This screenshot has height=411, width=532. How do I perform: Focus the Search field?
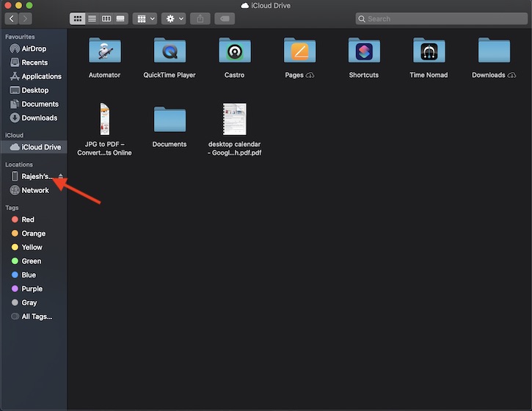[442, 18]
